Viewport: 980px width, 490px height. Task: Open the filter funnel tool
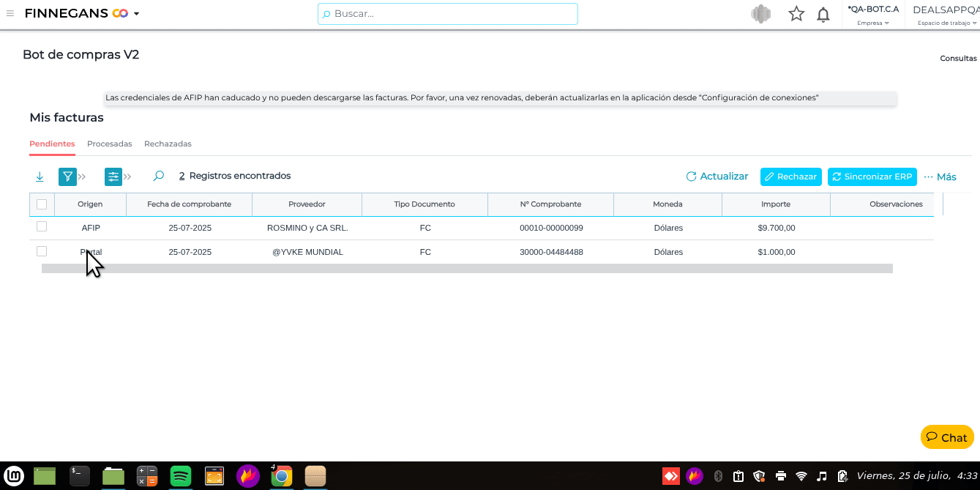coord(67,177)
